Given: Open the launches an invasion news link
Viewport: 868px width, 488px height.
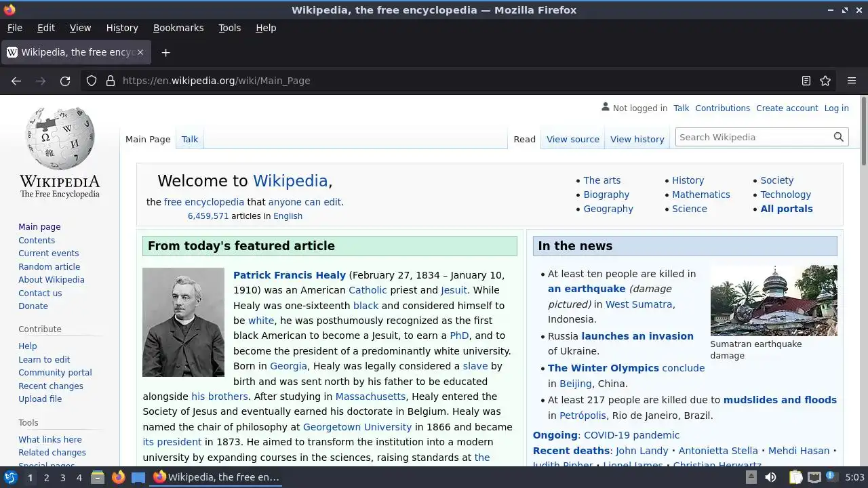Looking at the screenshot, I should pyautogui.click(x=637, y=336).
